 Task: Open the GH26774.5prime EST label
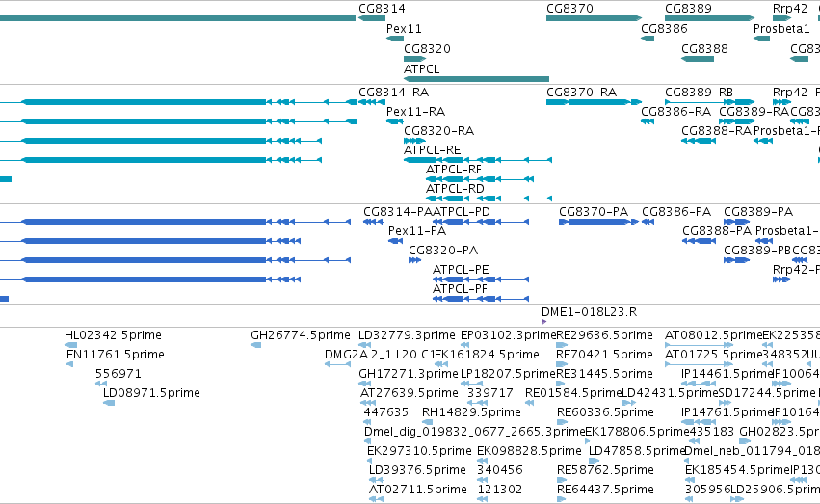point(301,335)
